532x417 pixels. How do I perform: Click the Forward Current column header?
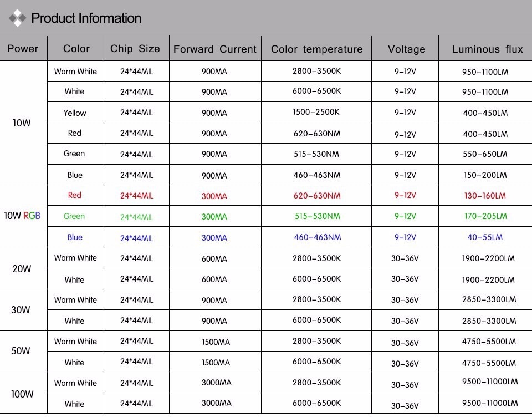coord(215,49)
